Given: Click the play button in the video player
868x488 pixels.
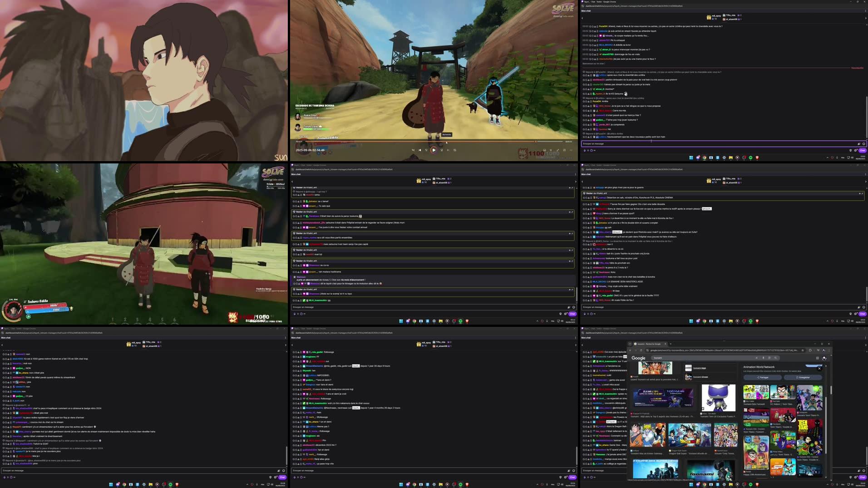Looking at the screenshot, I should tap(434, 150).
